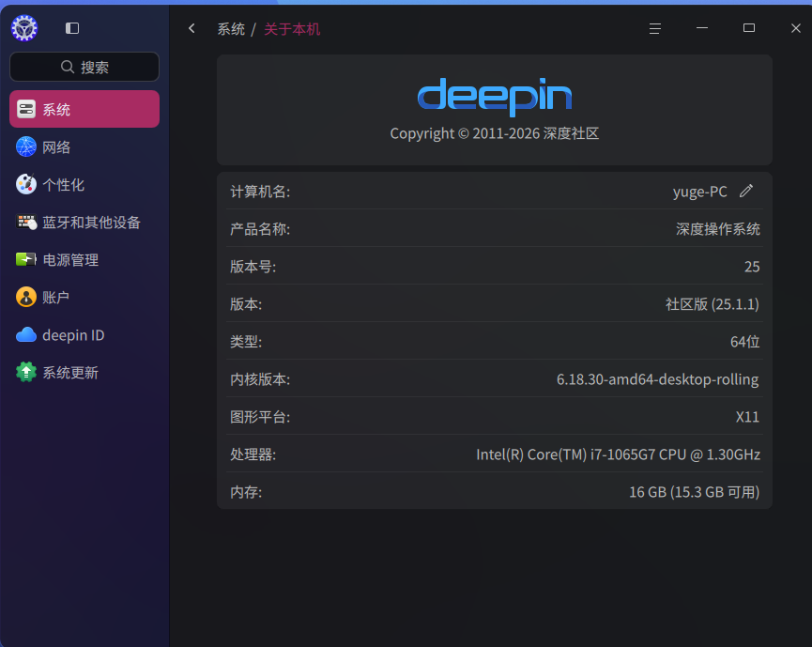Click the 电源管理 battery icon
The width and height of the screenshot is (812, 647).
[26, 259]
